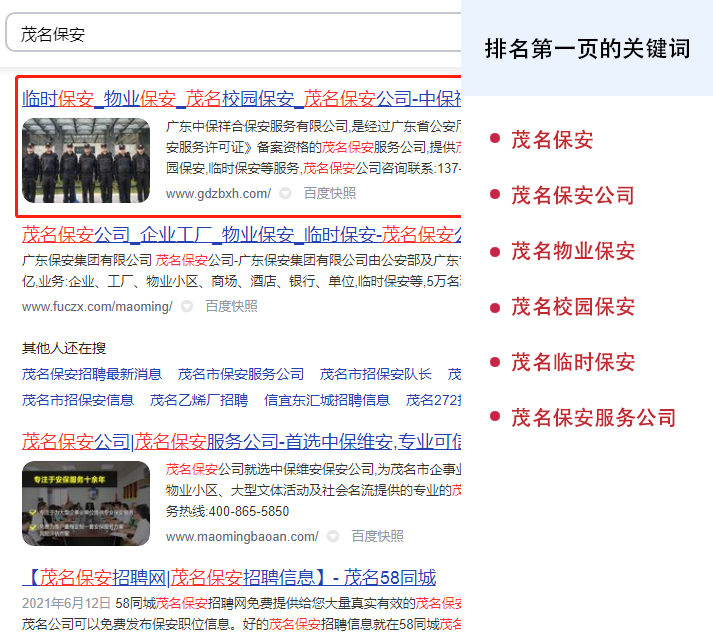This screenshot has width=713, height=637.
Task: Select related search 茂名市保安服务公司
Action: pos(241,374)
